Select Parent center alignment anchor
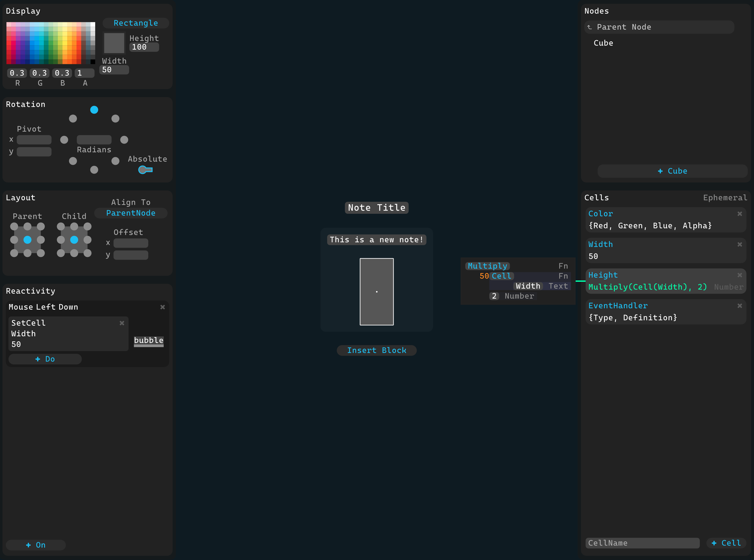The height and width of the screenshot is (560, 754). (28, 240)
